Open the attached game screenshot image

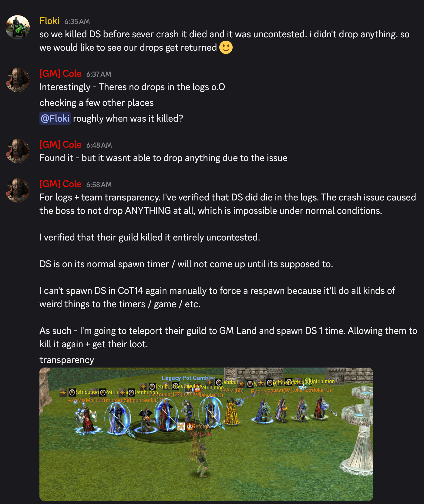coord(206,434)
